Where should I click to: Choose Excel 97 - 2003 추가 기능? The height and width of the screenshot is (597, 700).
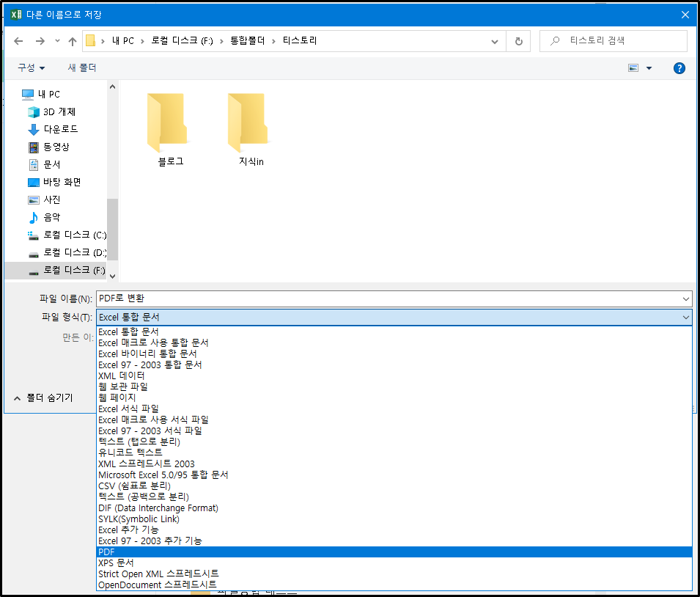click(x=394, y=541)
